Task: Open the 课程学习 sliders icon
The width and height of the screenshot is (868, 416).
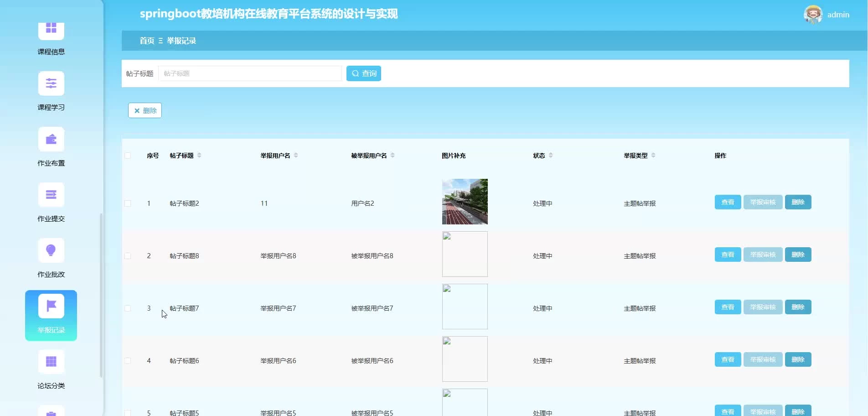Action: pos(51,83)
